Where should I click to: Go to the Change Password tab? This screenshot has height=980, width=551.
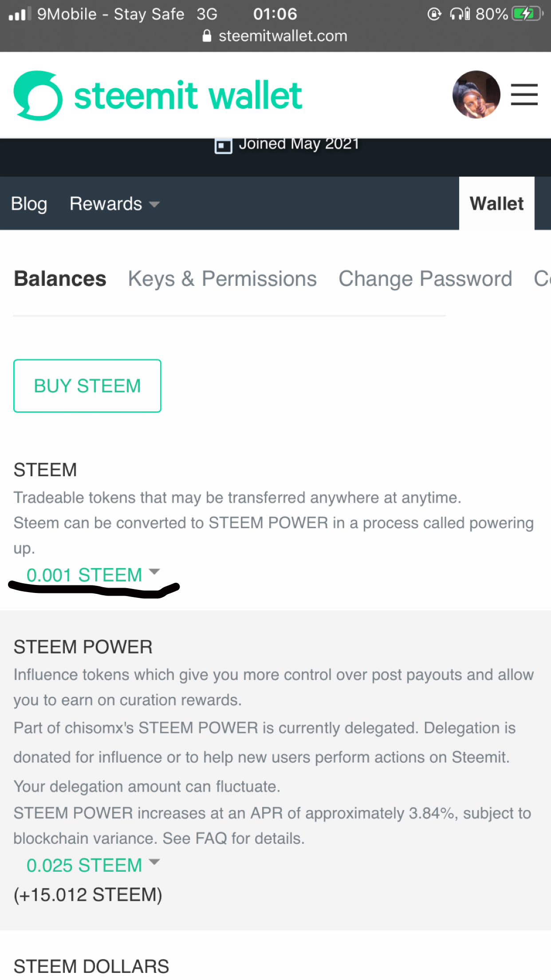click(425, 279)
